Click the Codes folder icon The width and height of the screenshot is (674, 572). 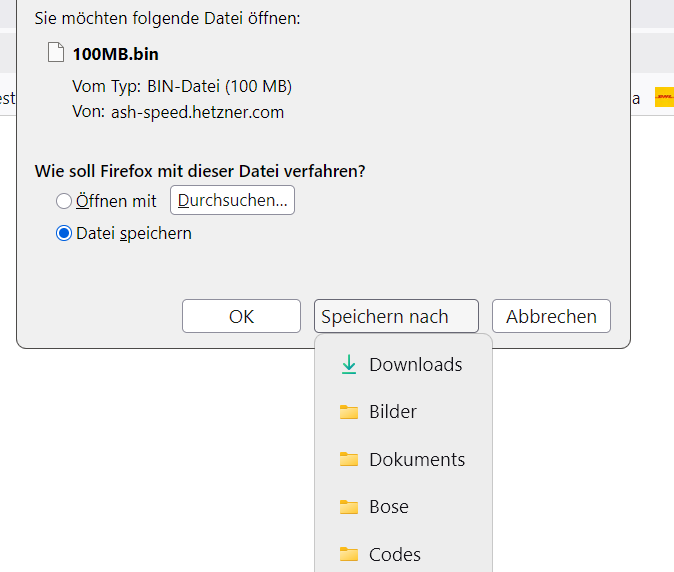(x=348, y=555)
